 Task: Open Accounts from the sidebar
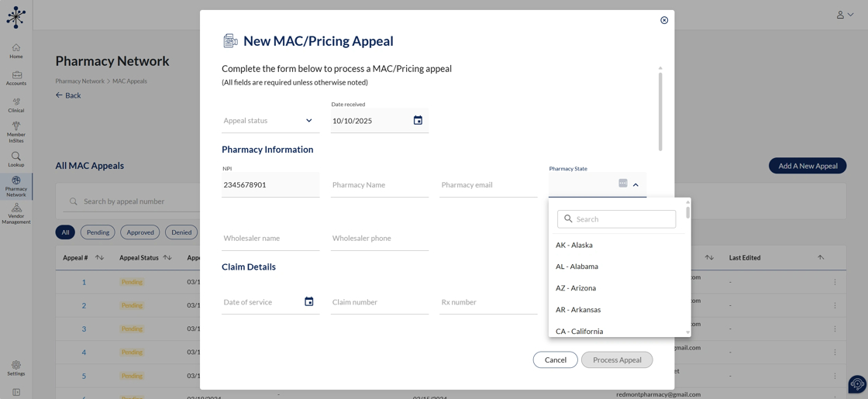[x=16, y=78]
